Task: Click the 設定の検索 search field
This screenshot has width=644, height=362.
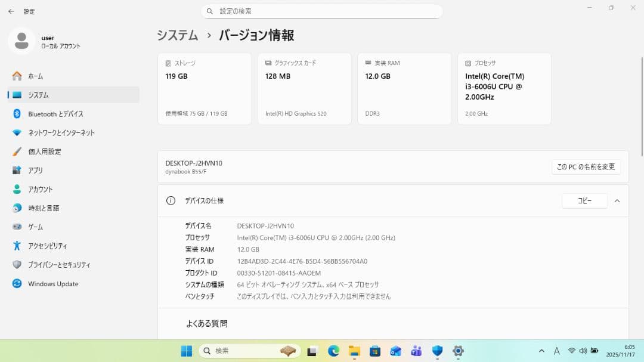Action: point(322,11)
